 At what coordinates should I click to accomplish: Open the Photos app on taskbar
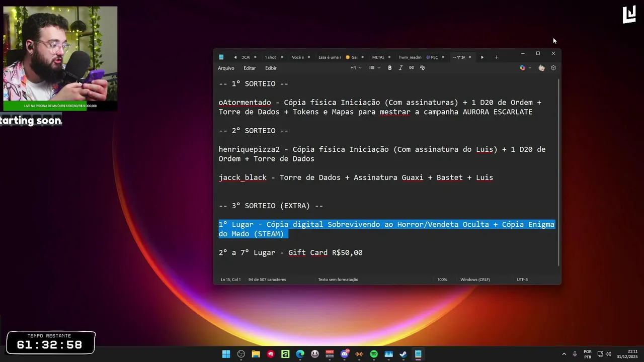pyautogui.click(x=388, y=354)
